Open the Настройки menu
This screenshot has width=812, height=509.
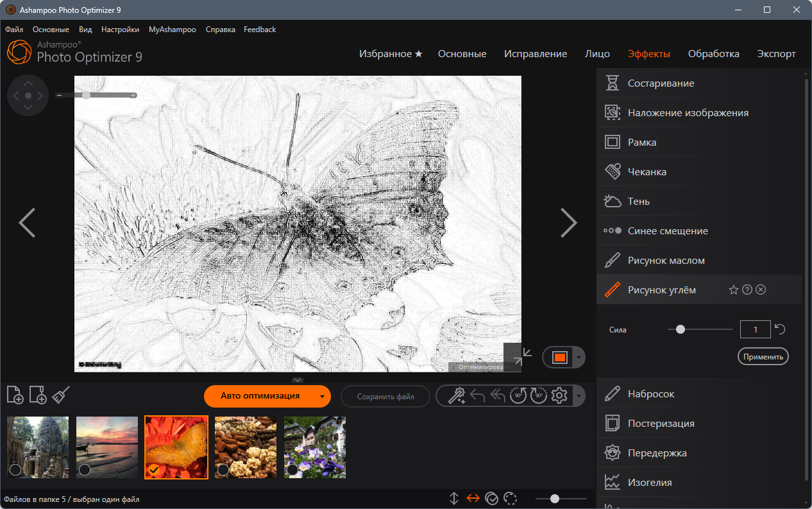click(x=120, y=30)
